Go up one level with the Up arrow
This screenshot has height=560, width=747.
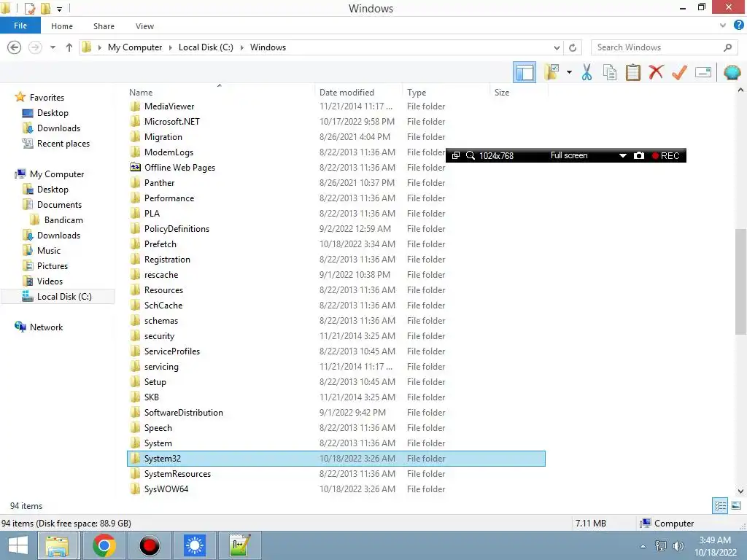(x=69, y=47)
